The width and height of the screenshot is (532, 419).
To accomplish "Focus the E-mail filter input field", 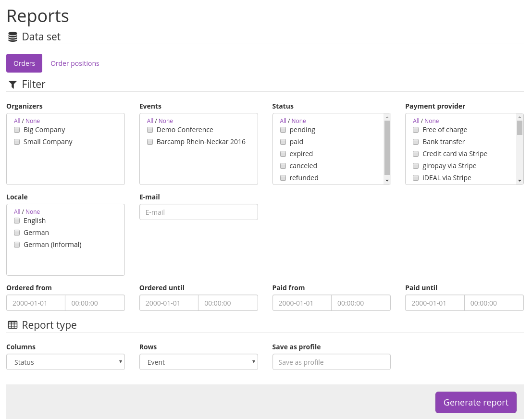I will tap(198, 212).
